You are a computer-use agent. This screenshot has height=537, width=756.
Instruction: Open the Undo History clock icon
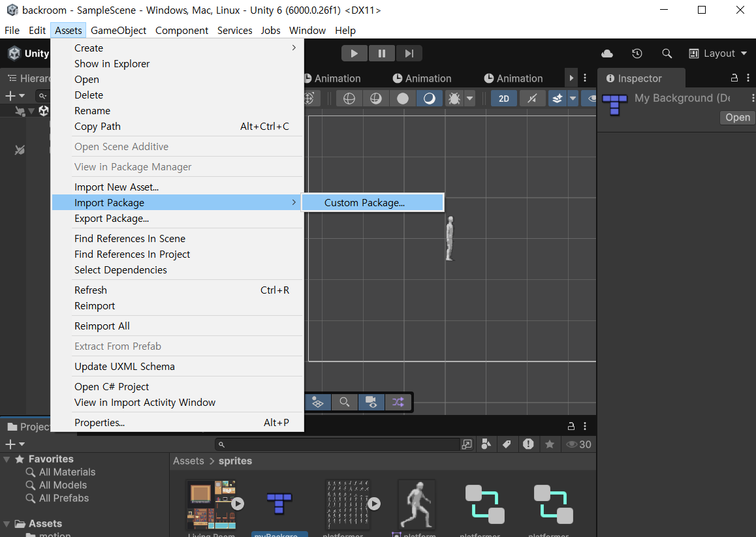tap(637, 54)
